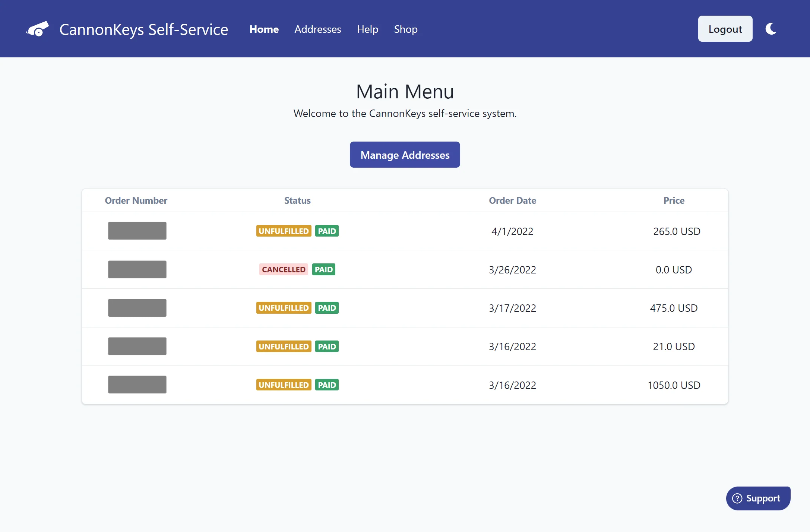The image size is (810, 532).
Task: Open the order number priced 475.0 USD
Action: tap(137, 308)
